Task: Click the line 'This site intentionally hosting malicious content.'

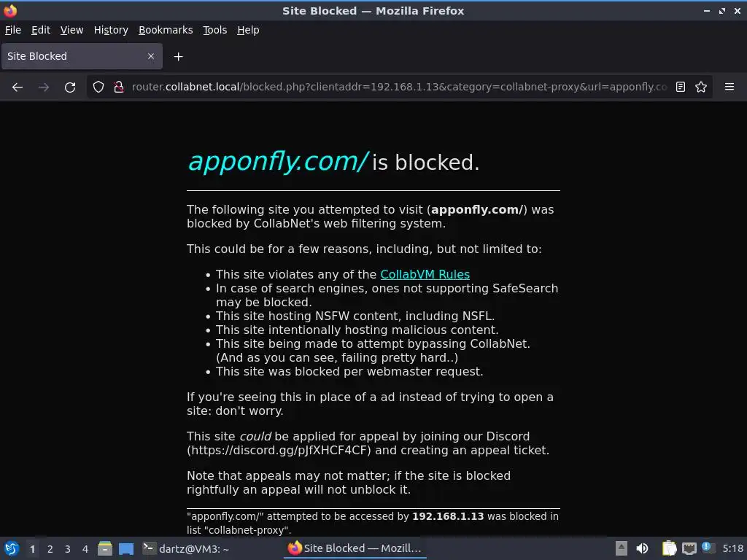Action: (x=357, y=330)
